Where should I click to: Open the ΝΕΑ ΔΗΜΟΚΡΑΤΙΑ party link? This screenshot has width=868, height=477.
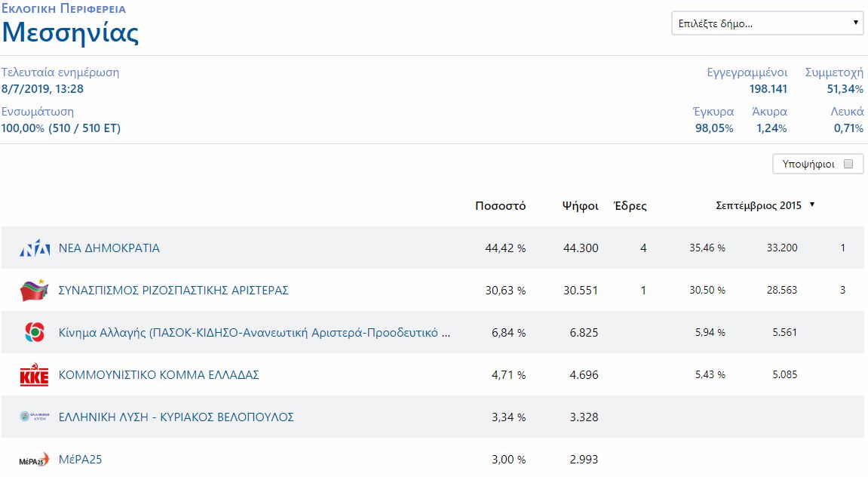[109, 248]
